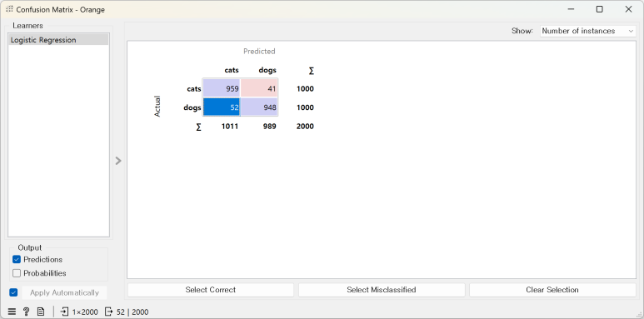Viewport: 644px width, 319px height.
Task: Click the Clear Selection button
Action: point(552,290)
